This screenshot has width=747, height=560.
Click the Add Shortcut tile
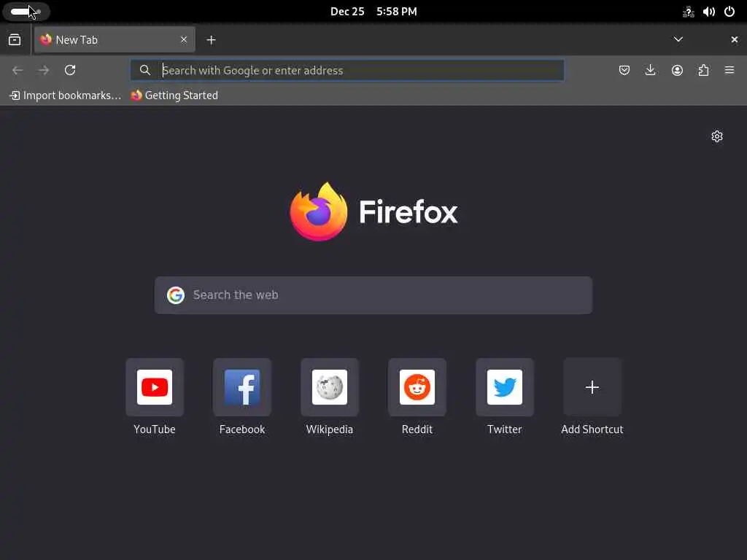(592, 397)
